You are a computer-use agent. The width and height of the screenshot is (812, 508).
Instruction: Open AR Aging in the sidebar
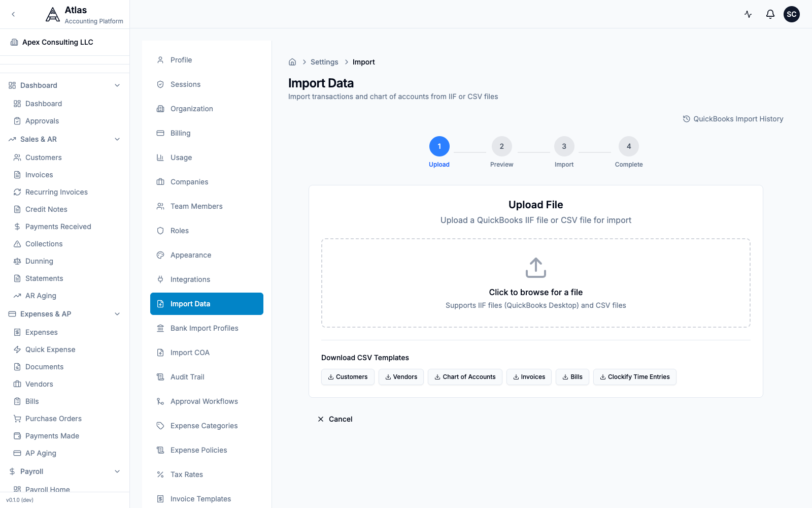click(x=64, y=296)
